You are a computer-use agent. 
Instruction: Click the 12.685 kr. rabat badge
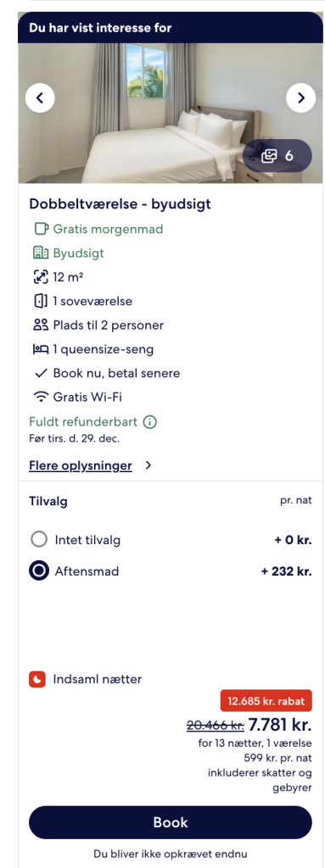266,701
